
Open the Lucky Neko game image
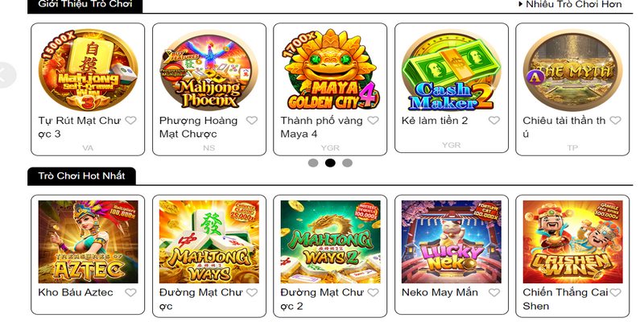tap(452, 242)
